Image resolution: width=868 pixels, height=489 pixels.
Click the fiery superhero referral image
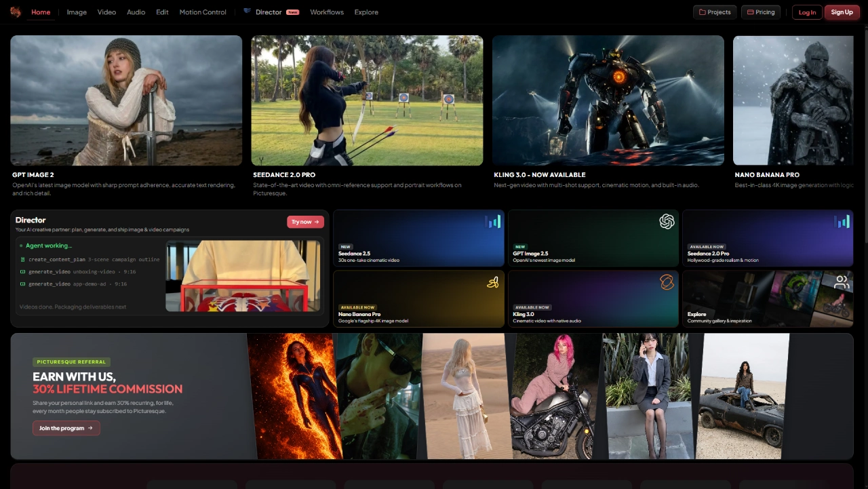pos(294,396)
